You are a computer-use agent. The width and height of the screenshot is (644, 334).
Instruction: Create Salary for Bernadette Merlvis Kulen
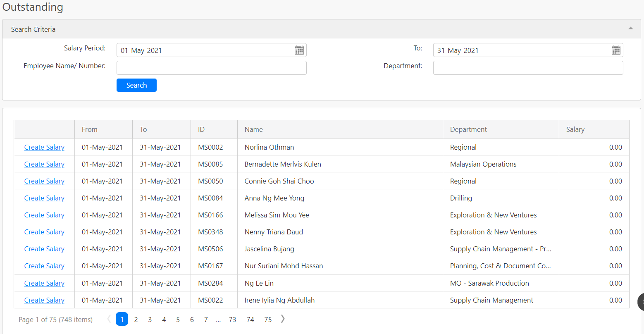coord(44,164)
